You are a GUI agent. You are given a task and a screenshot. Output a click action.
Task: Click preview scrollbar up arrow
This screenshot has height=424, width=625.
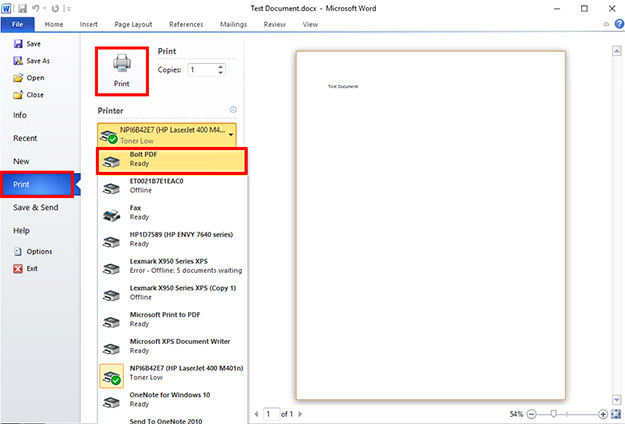coord(617,51)
